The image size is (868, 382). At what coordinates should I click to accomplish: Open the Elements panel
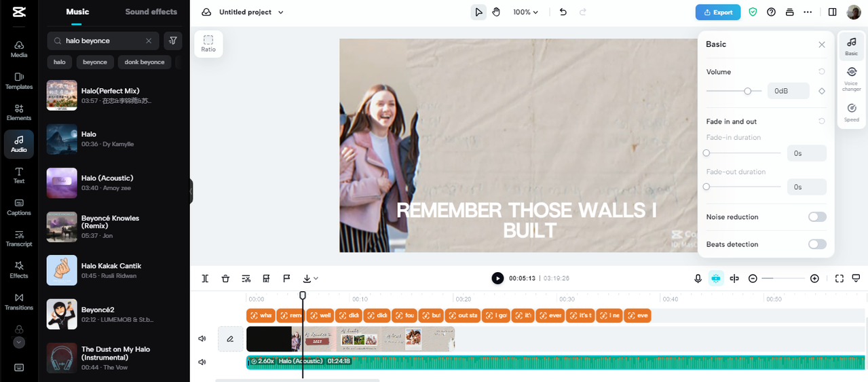pyautogui.click(x=19, y=113)
